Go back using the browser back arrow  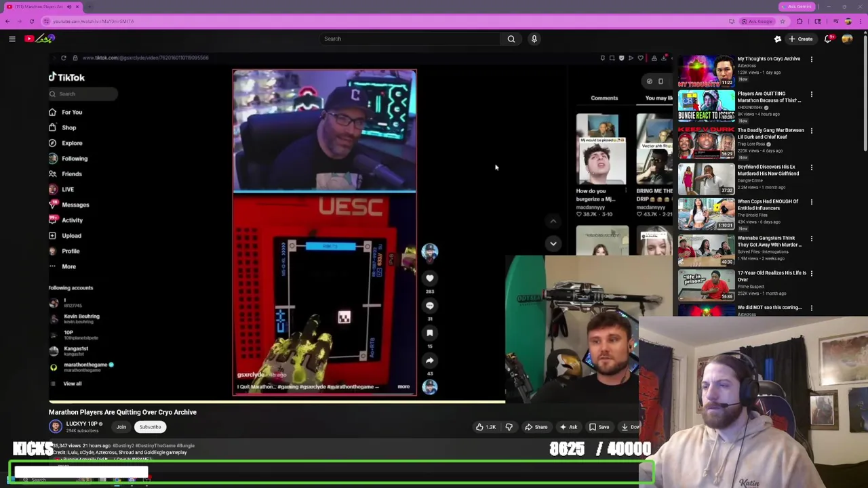click(x=7, y=21)
